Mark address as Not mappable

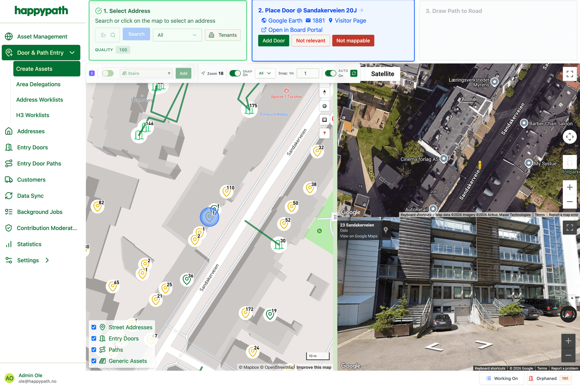click(353, 41)
